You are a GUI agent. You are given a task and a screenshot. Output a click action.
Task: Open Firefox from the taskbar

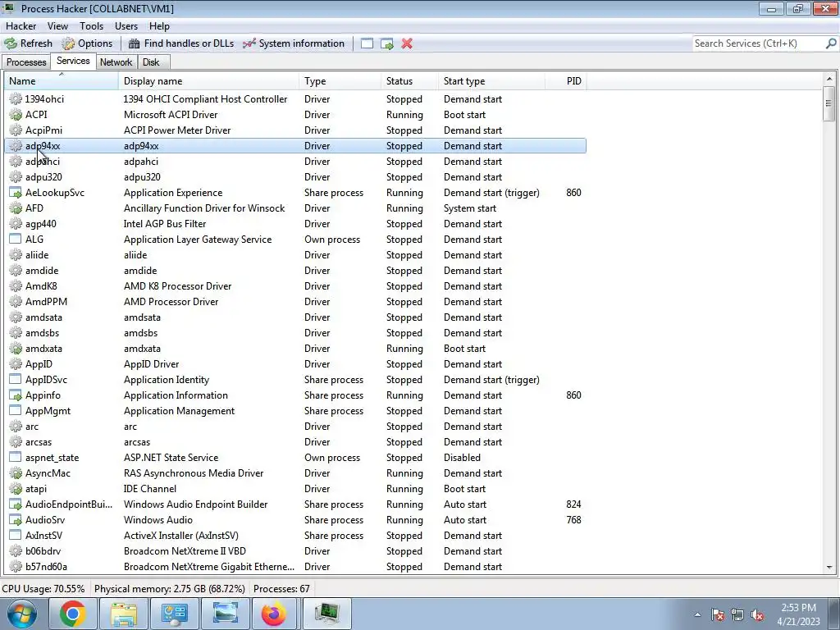pyautogui.click(x=274, y=614)
